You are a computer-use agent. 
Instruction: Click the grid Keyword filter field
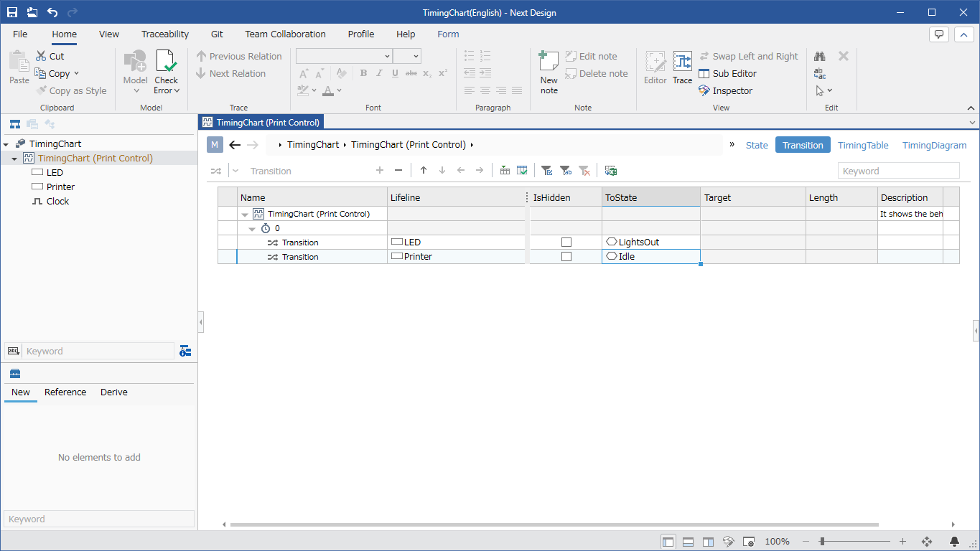click(899, 171)
